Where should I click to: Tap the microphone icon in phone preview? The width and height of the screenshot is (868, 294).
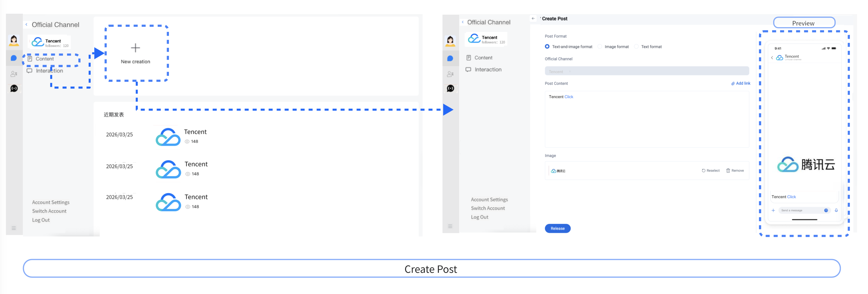click(836, 210)
